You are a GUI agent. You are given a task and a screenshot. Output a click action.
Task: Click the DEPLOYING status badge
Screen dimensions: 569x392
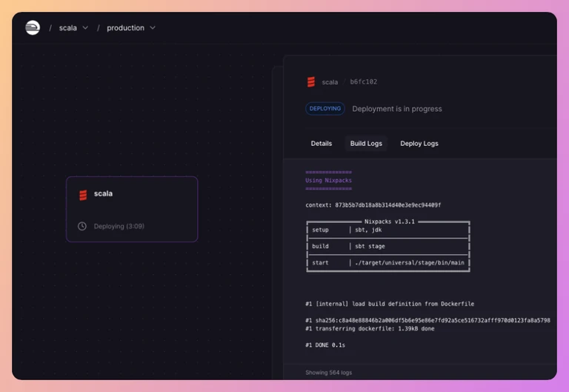pyautogui.click(x=325, y=108)
